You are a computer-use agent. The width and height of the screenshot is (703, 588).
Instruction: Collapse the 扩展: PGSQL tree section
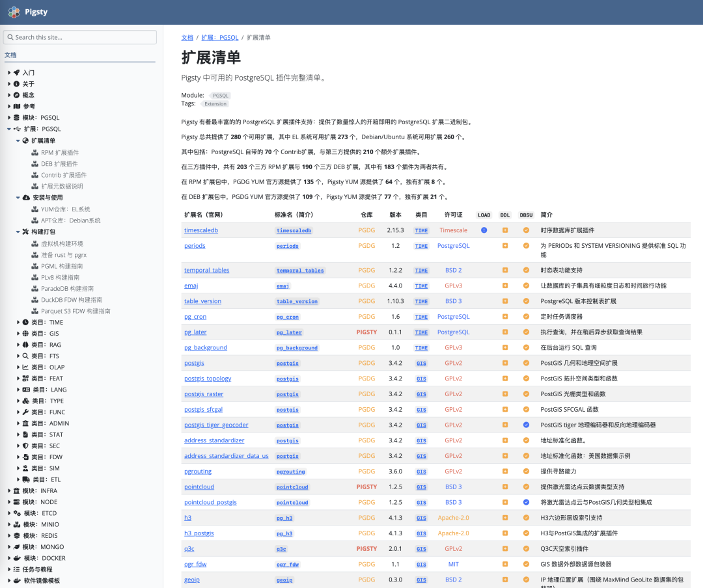(x=9, y=129)
